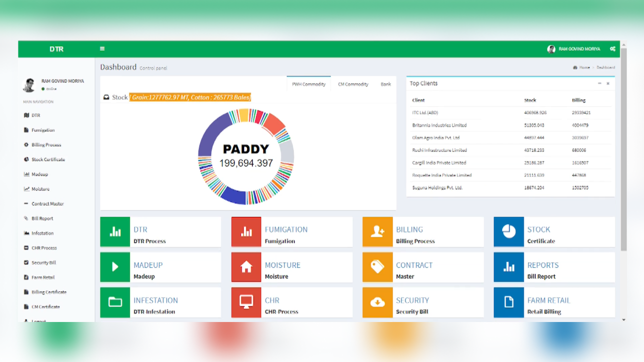Click the orange Contract tag icon
This screenshot has width=644, height=362.
(x=377, y=267)
